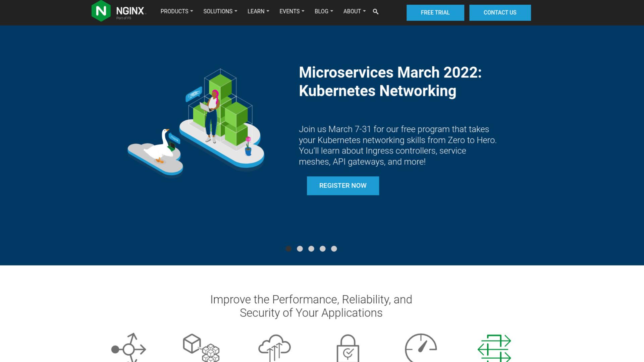The width and height of the screenshot is (644, 362).
Task: Expand the About dropdown menu
Action: pyautogui.click(x=355, y=11)
